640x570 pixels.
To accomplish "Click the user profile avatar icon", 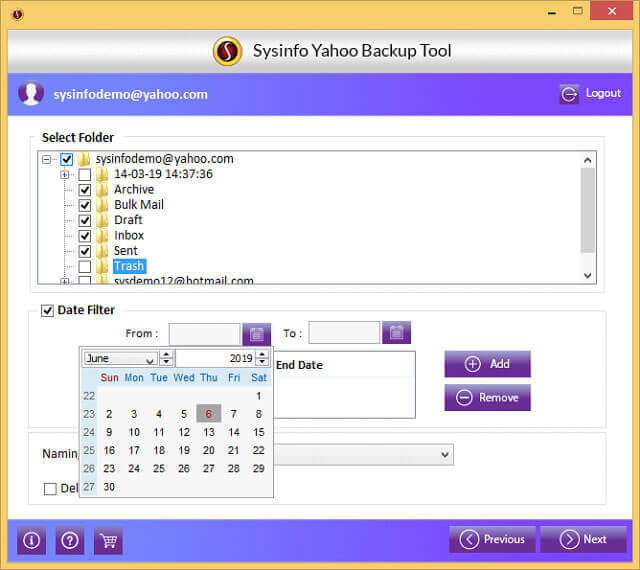I will click(31, 93).
